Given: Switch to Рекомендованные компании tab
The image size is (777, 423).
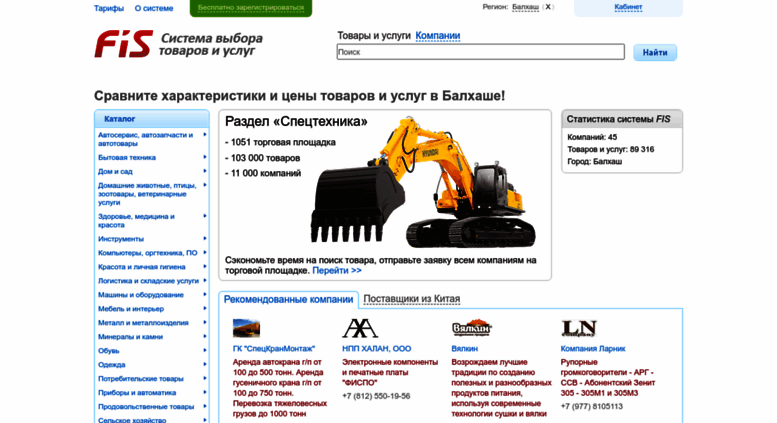Looking at the screenshot, I should coord(288,299).
